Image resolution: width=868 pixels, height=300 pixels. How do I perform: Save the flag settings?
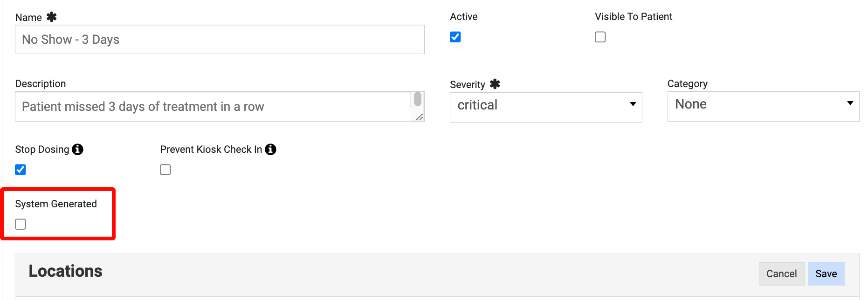(826, 274)
